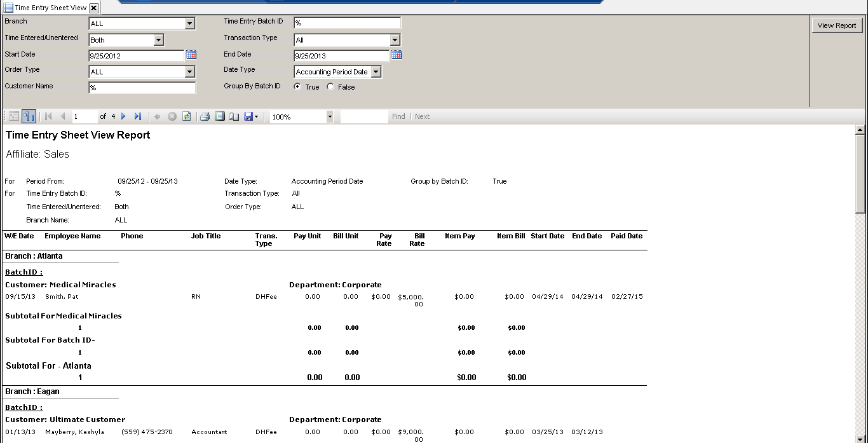
Task: Go to next report page
Action: point(124,116)
